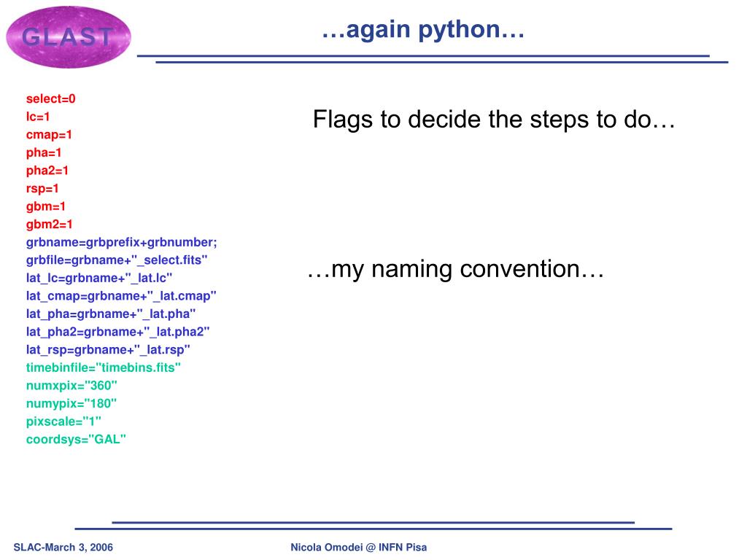Click the code line "pha=1"
747x560 pixels.
[43, 153]
